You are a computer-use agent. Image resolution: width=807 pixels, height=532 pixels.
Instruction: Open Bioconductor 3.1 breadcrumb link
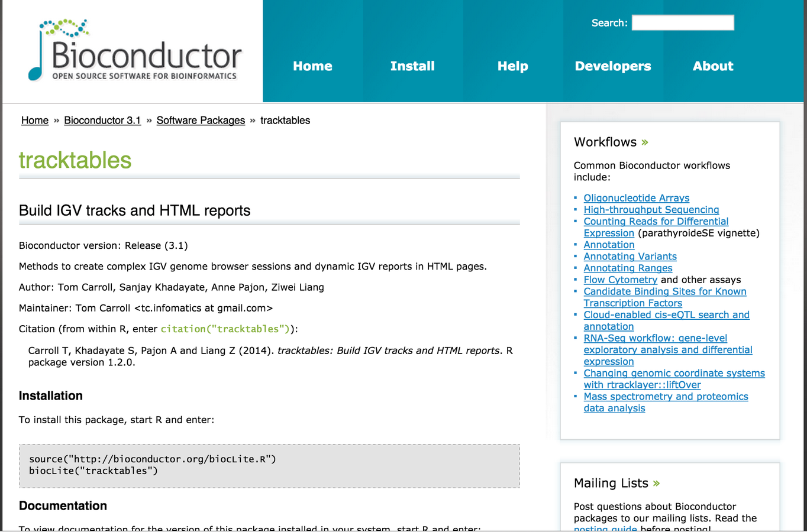click(102, 121)
